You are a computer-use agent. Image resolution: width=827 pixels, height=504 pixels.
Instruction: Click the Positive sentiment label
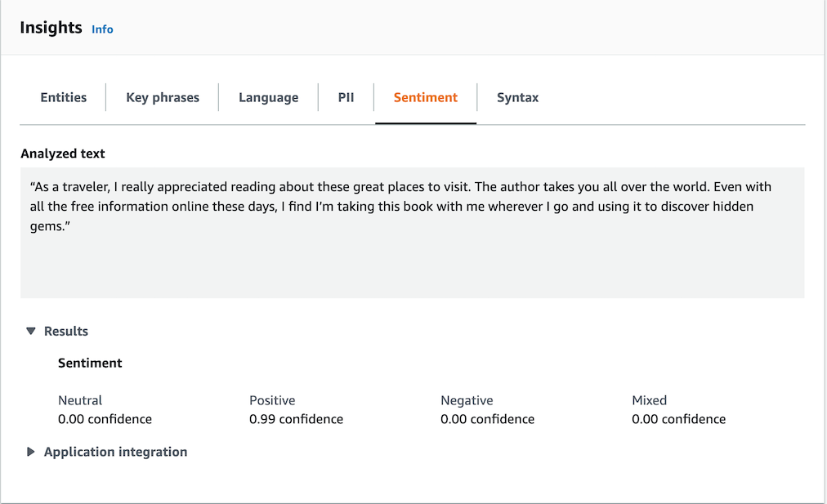point(272,400)
